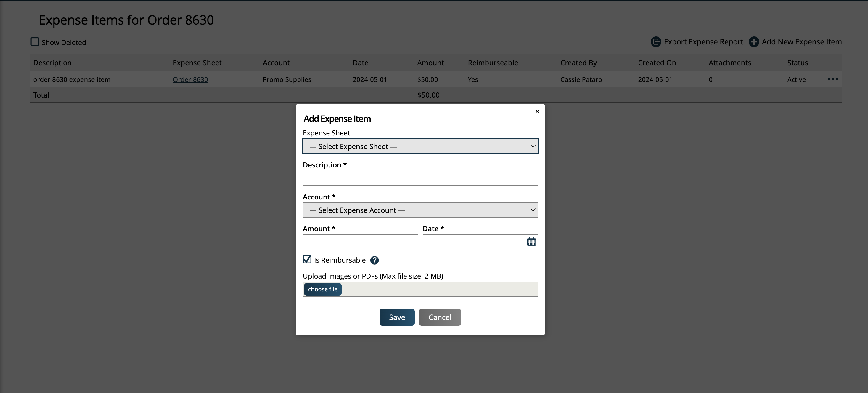This screenshot has width=868, height=393.
Task: Open the three-dot row actions menu
Action: point(832,79)
